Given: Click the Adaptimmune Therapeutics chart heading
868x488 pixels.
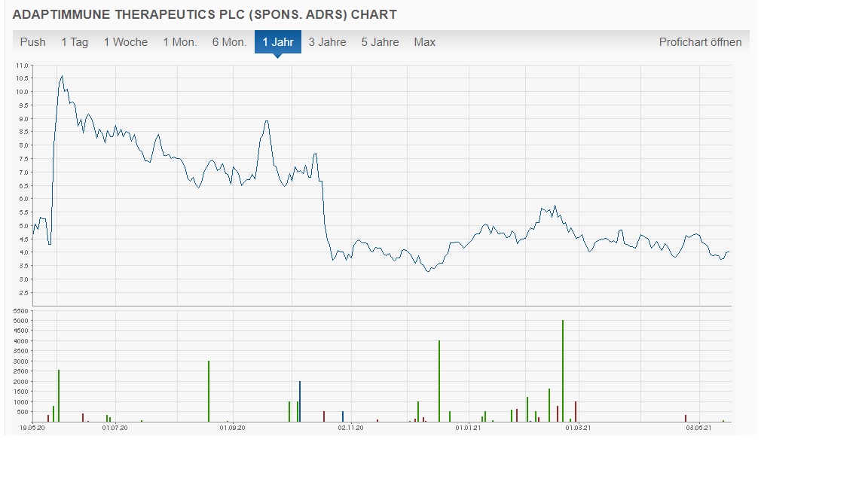Looking at the screenshot, I should coord(205,14).
